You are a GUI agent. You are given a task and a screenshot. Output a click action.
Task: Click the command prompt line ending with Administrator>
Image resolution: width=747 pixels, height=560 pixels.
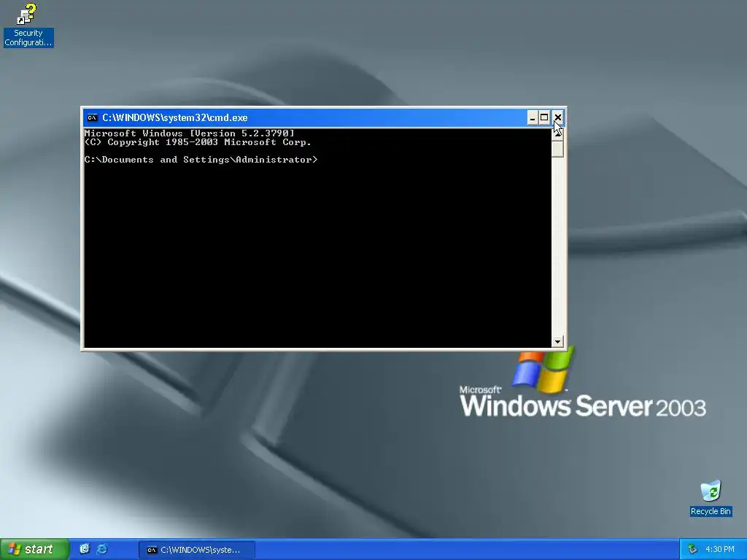pos(201,160)
